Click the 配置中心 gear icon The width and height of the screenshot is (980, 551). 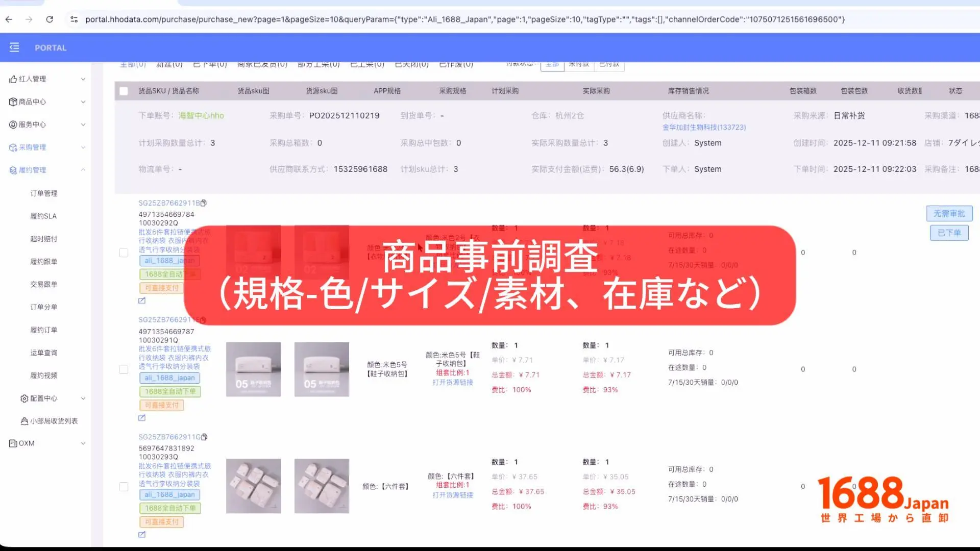(23, 398)
